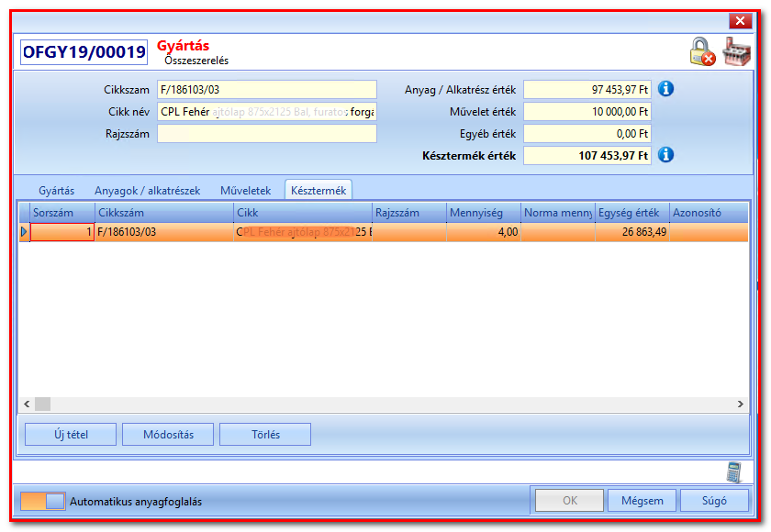
Task: Open the Műveletek tab
Action: pos(245,191)
